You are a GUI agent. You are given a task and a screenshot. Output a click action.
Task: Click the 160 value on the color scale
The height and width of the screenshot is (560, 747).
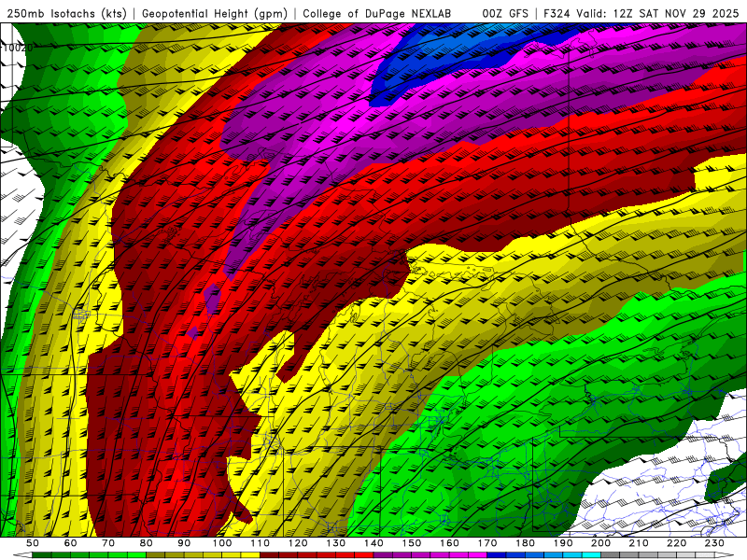coord(449,543)
